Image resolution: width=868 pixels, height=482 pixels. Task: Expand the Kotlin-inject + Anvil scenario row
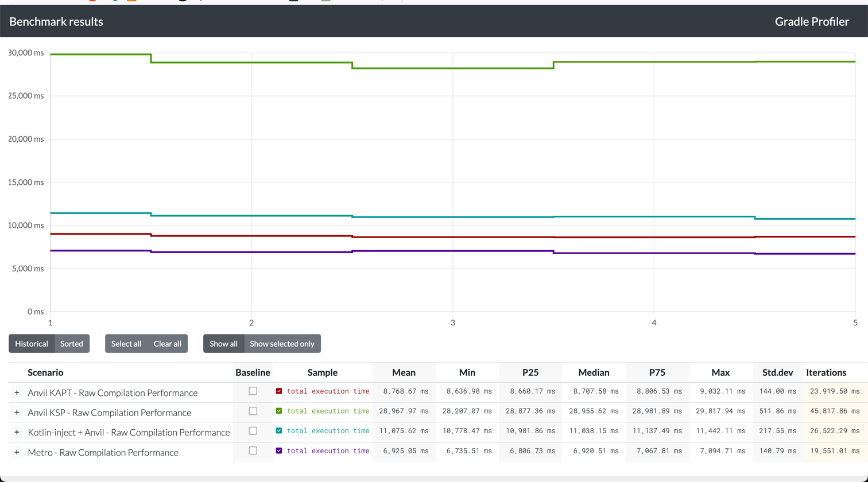tap(17, 433)
